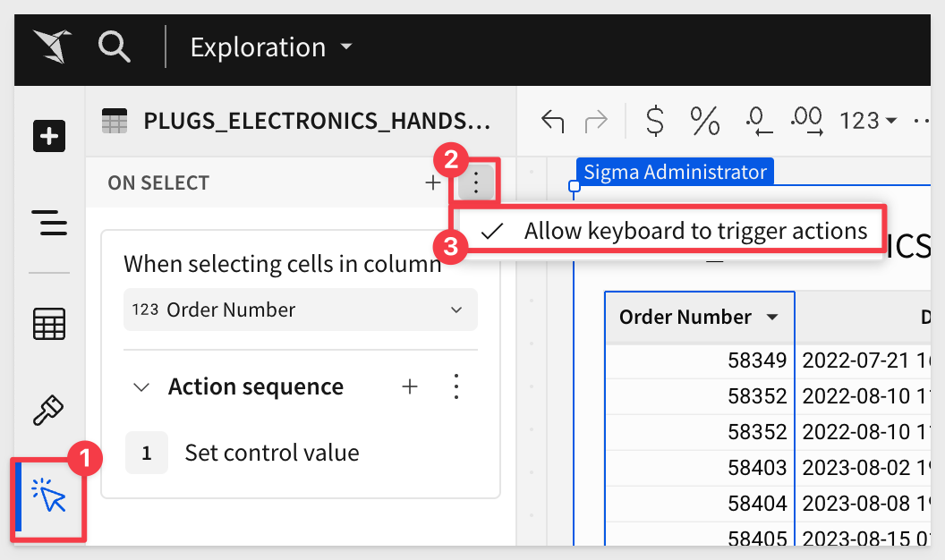945x560 pixels.
Task: Add a new action to Action sequence
Action: (x=410, y=386)
